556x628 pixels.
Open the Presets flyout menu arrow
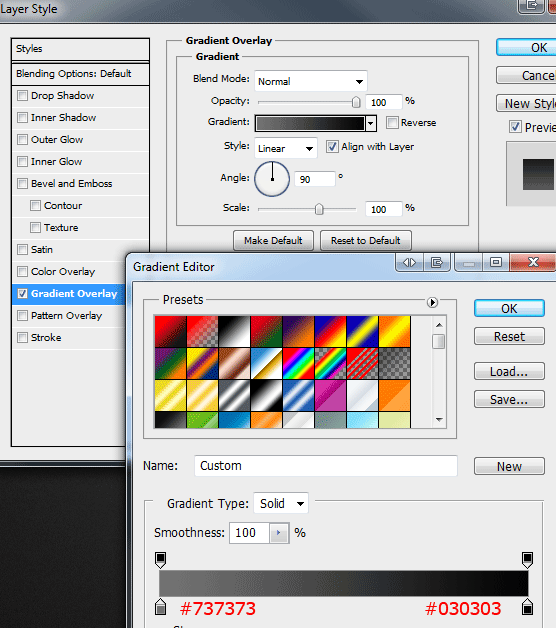pos(432,302)
